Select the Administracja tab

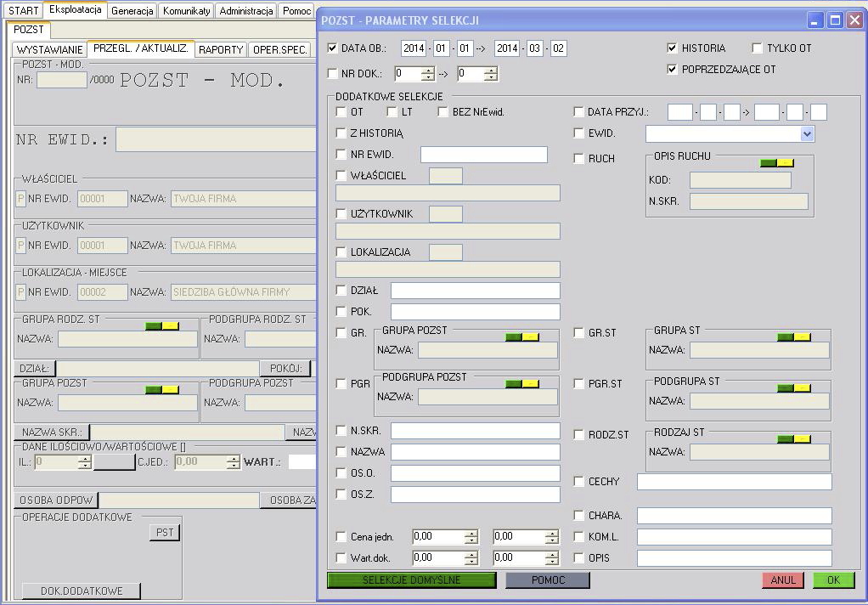click(245, 10)
